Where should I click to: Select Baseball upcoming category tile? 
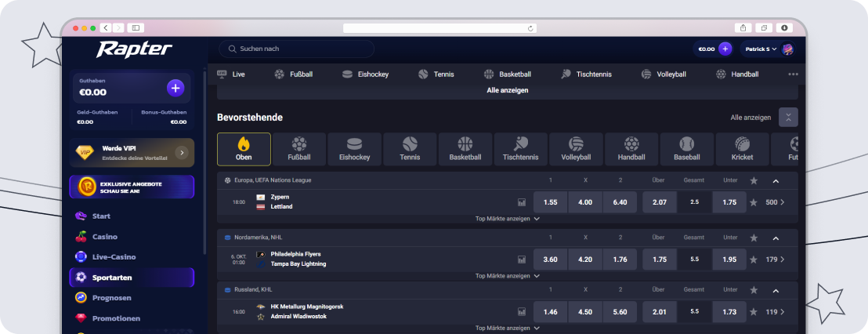[x=686, y=150]
